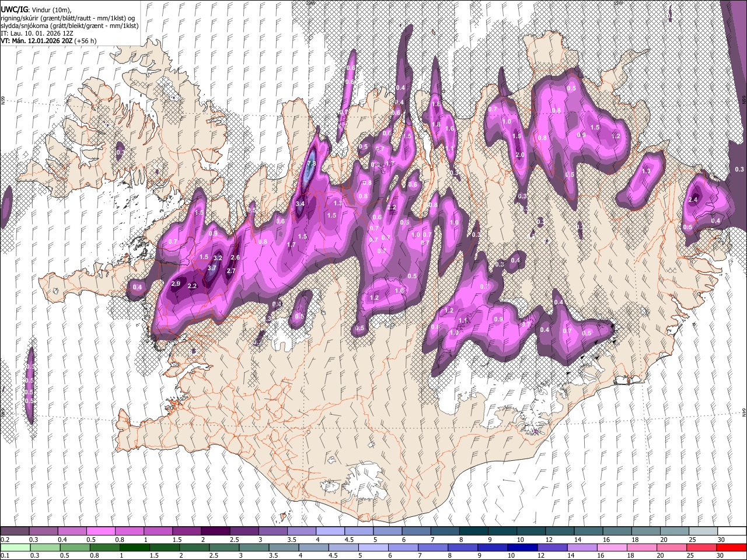This screenshot has width=747, height=560.
Task: Click the '15W' longitude label at the top
Action: point(618,2)
